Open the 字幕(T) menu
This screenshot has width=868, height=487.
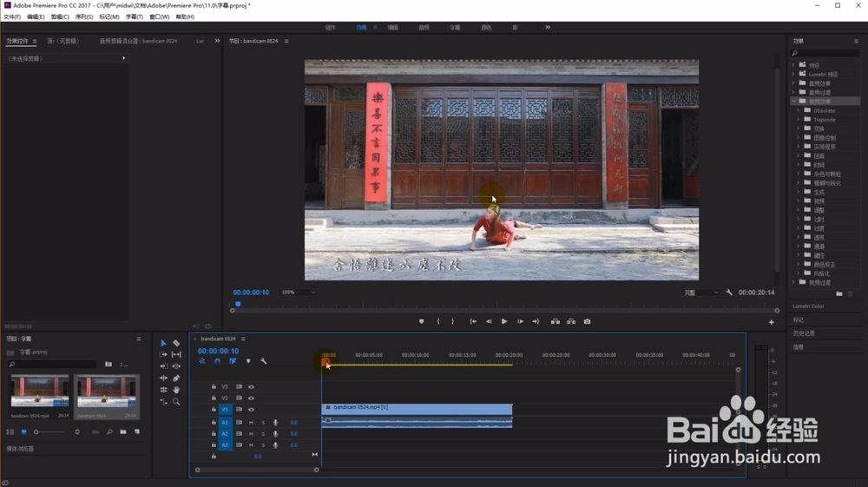[x=134, y=17]
